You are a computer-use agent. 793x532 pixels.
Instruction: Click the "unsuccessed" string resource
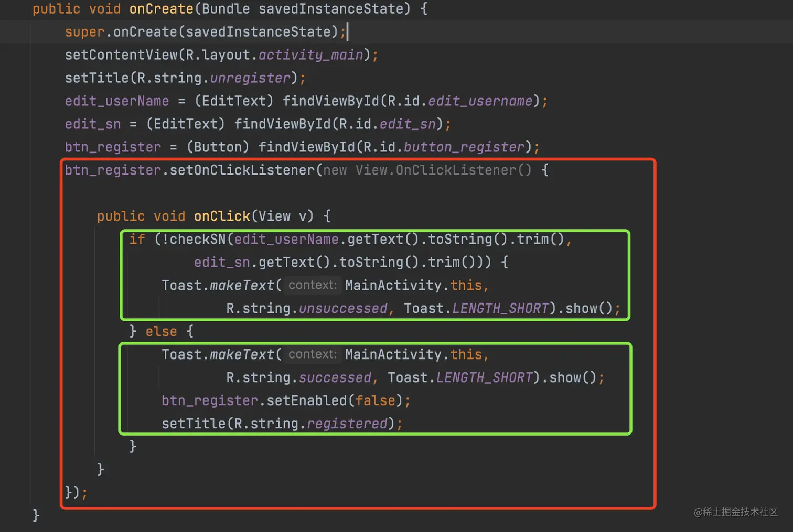coord(343,309)
